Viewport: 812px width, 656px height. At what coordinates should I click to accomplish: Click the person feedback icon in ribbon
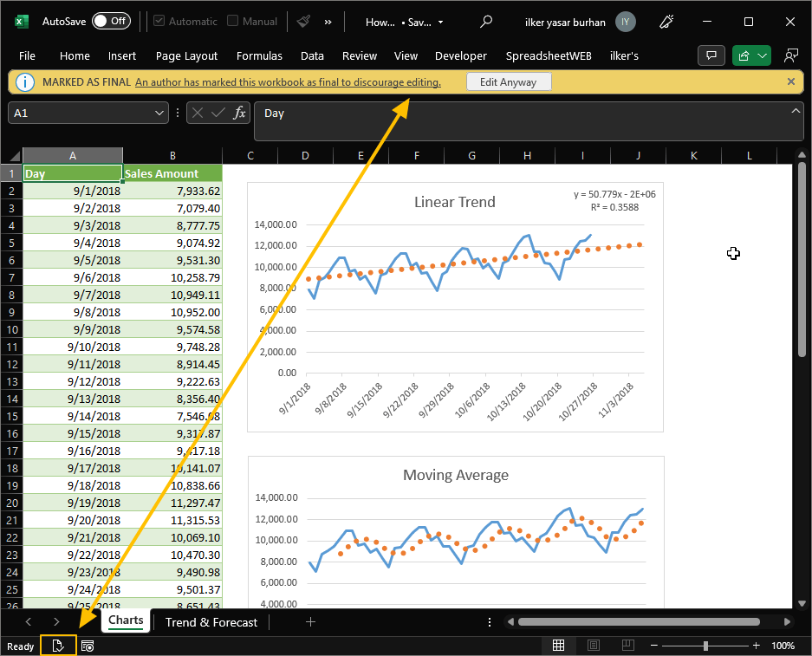click(790, 55)
